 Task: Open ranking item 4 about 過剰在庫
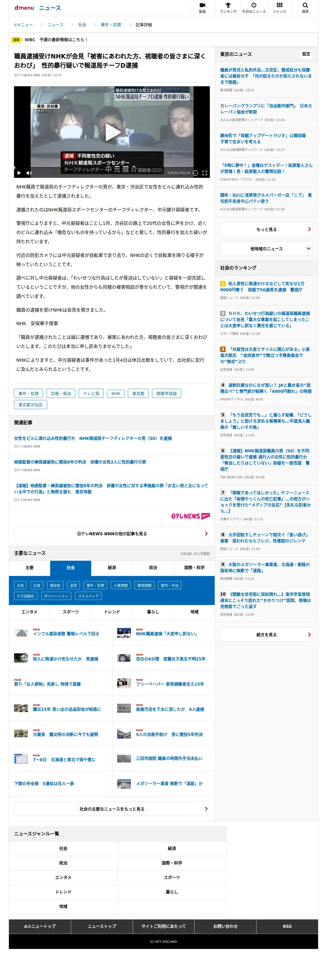click(266, 388)
